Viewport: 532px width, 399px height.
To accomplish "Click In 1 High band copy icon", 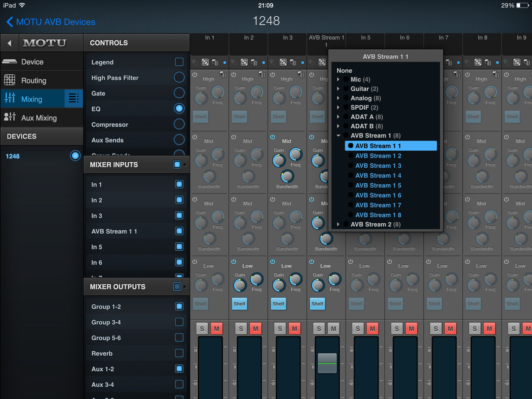I will [223, 75].
